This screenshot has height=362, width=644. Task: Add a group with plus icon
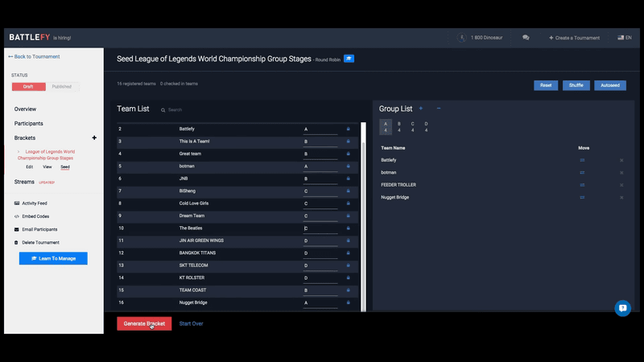420,109
